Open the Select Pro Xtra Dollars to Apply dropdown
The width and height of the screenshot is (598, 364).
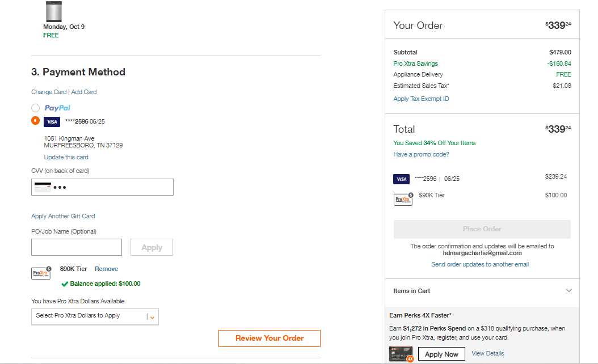[95, 317]
